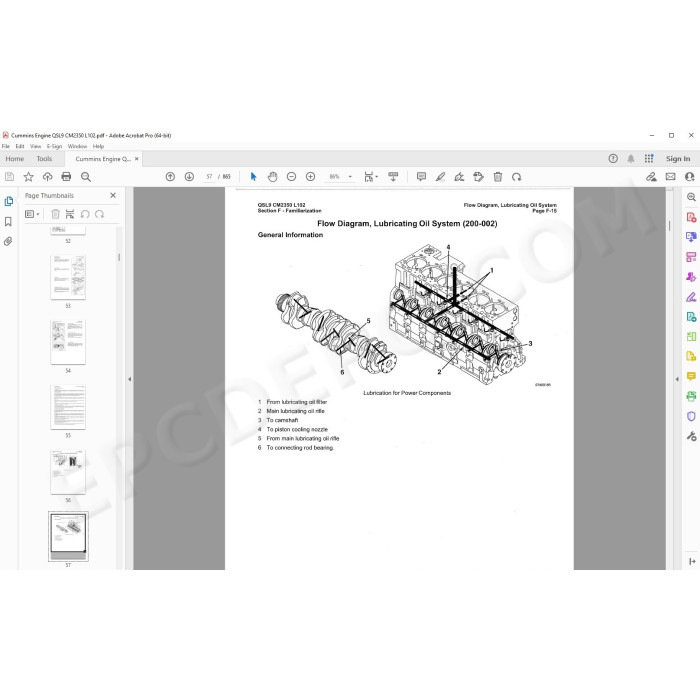The width and height of the screenshot is (700, 700).
Task: Open the Help menu
Action: click(98, 146)
